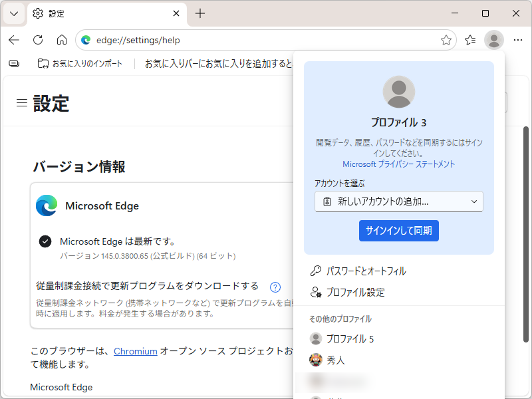Image resolution: width=532 pixels, height=399 pixels.
Task: Open the three-dot more options menu
Action: [518, 40]
